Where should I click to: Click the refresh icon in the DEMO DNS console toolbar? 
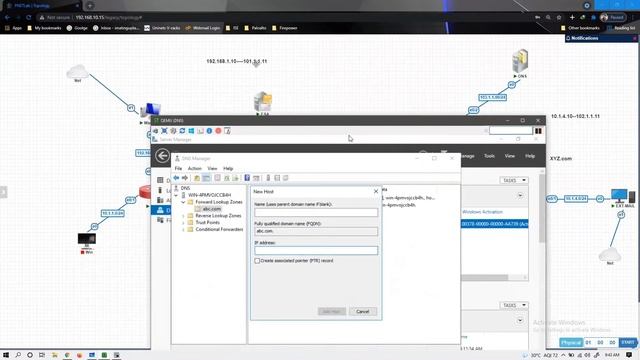(182, 131)
